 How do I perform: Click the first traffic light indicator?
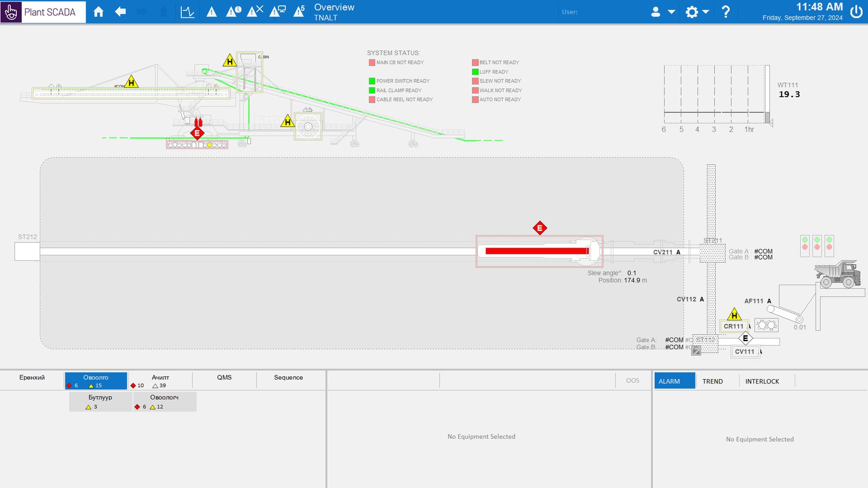(805, 246)
